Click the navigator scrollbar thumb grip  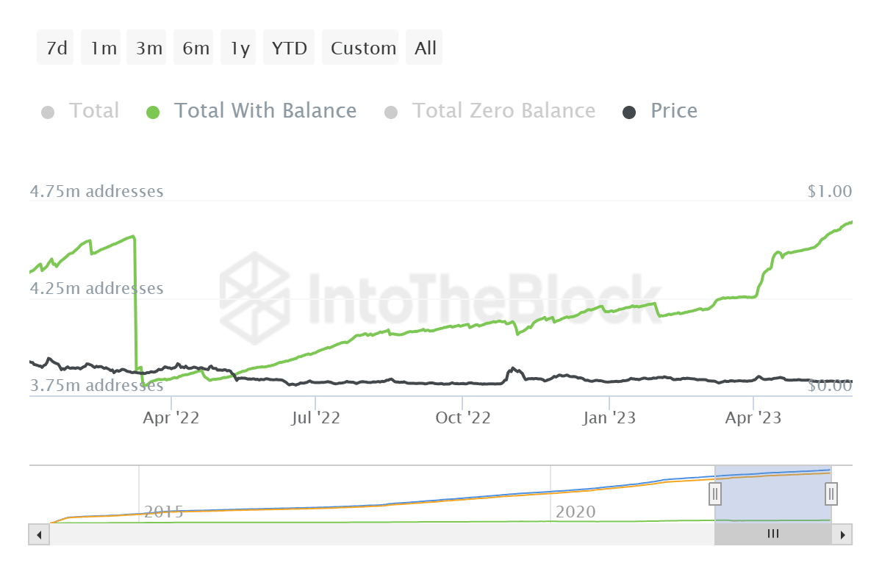(x=772, y=534)
